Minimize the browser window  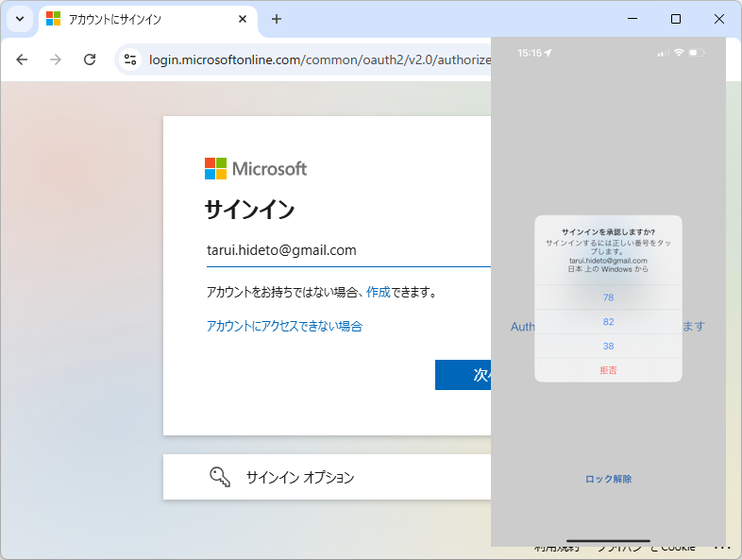point(632,19)
